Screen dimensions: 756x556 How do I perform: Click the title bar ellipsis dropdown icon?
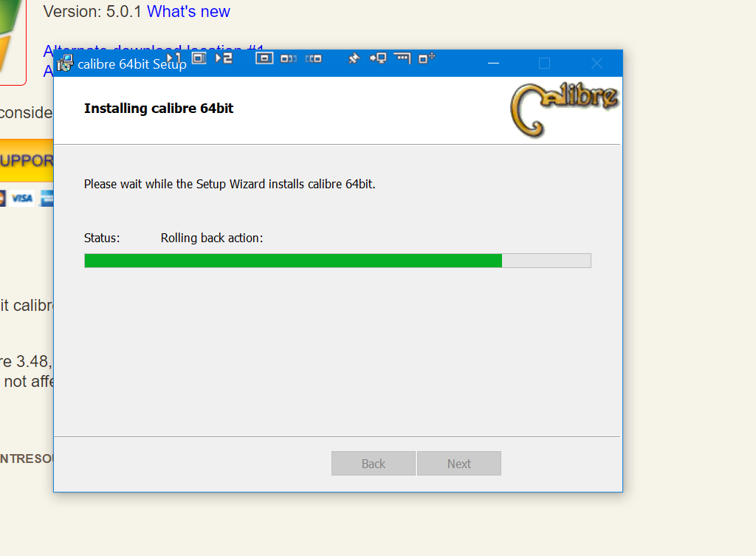coord(402,58)
